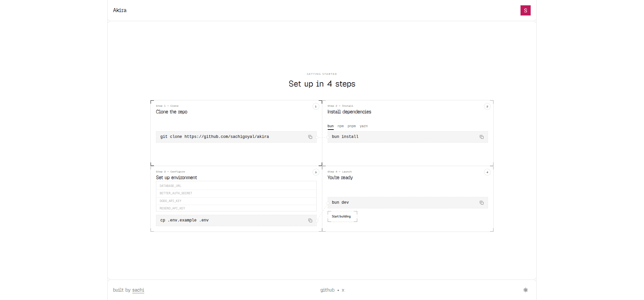Toggle the light/dark theme sun icon
The image size is (644, 300).
[525, 290]
